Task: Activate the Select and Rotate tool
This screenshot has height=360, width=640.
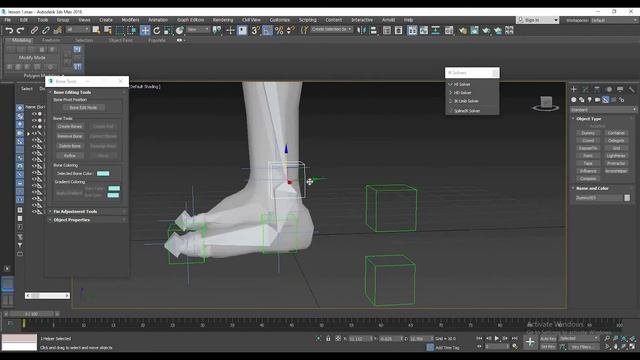Action: pyautogui.click(x=157, y=30)
